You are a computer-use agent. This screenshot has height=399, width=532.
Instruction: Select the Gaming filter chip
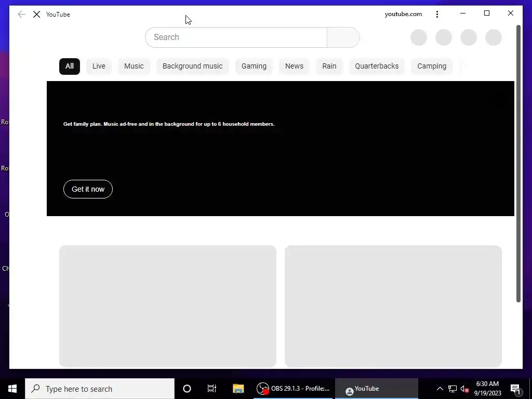[x=254, y=66]
